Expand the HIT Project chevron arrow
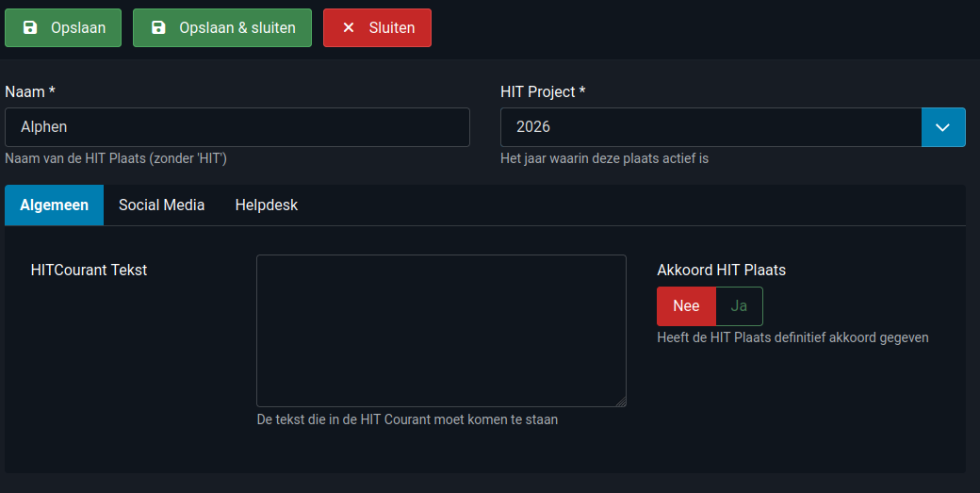This screenshot has height=493, width=980. point(943,127)
